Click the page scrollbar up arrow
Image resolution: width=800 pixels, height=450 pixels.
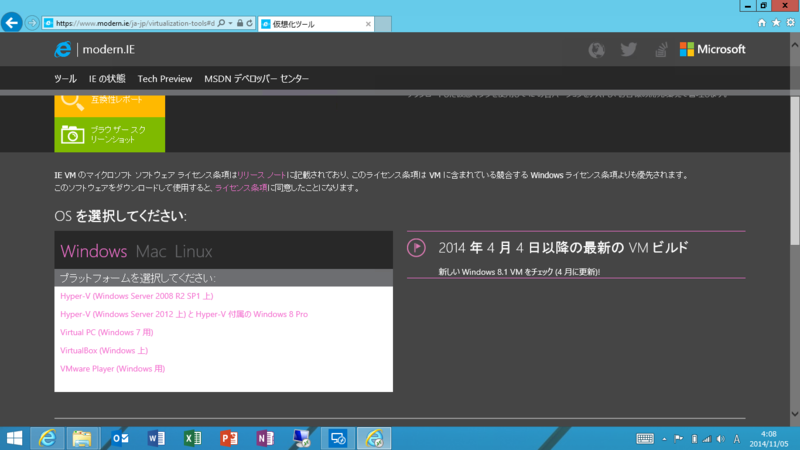795,45
